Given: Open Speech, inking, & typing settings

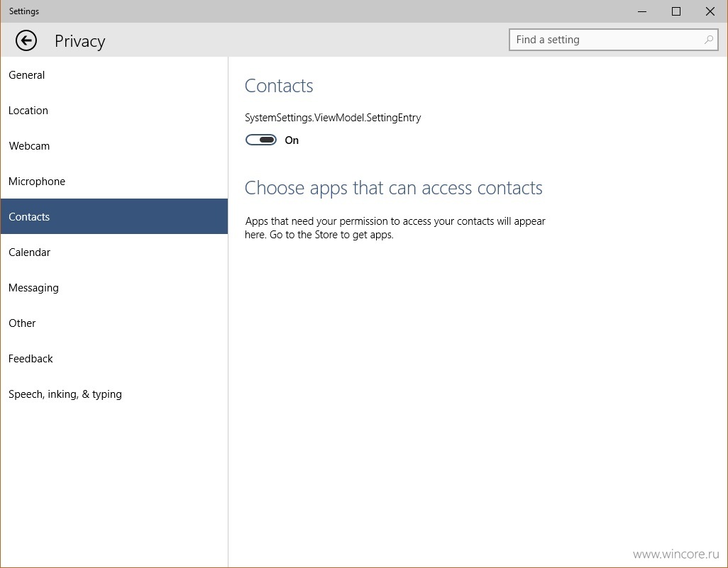Looking at the screenshot, I should click(114, 394).
